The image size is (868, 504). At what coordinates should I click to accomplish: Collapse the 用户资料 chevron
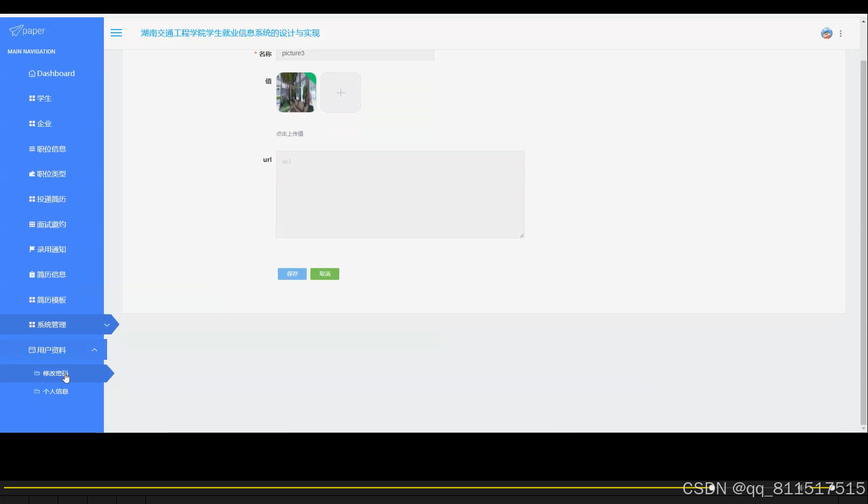(x=94, y=350)
